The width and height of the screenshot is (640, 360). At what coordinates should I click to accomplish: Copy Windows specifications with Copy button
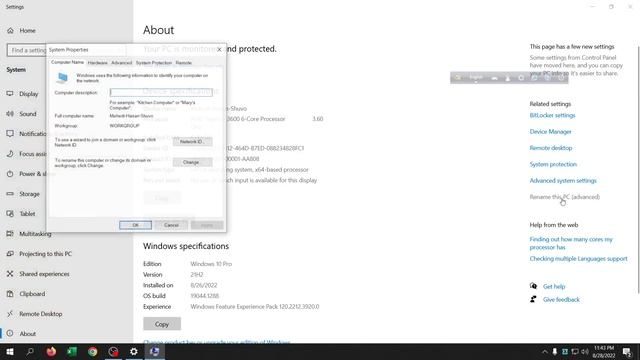click(162, 324)
